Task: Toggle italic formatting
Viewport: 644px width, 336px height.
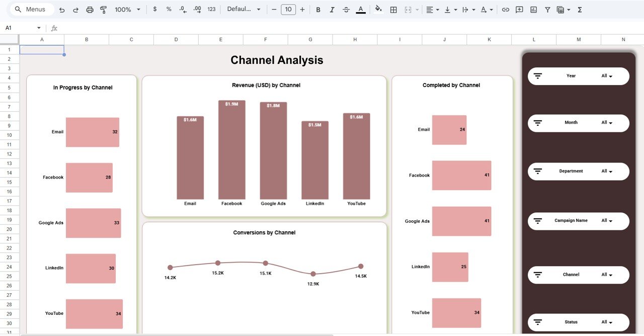Action: tap(332, 9)
